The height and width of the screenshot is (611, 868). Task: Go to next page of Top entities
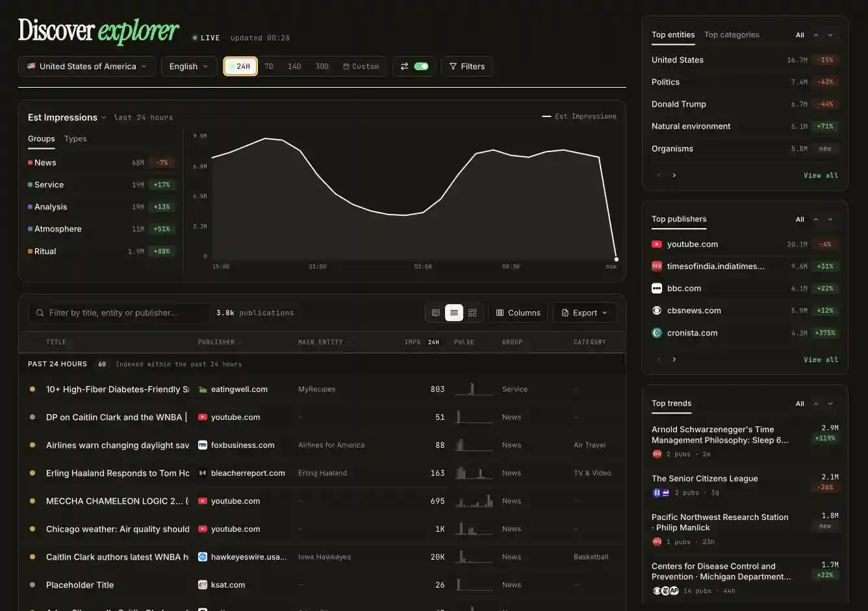pyautogui.click(x=674, y=175)
